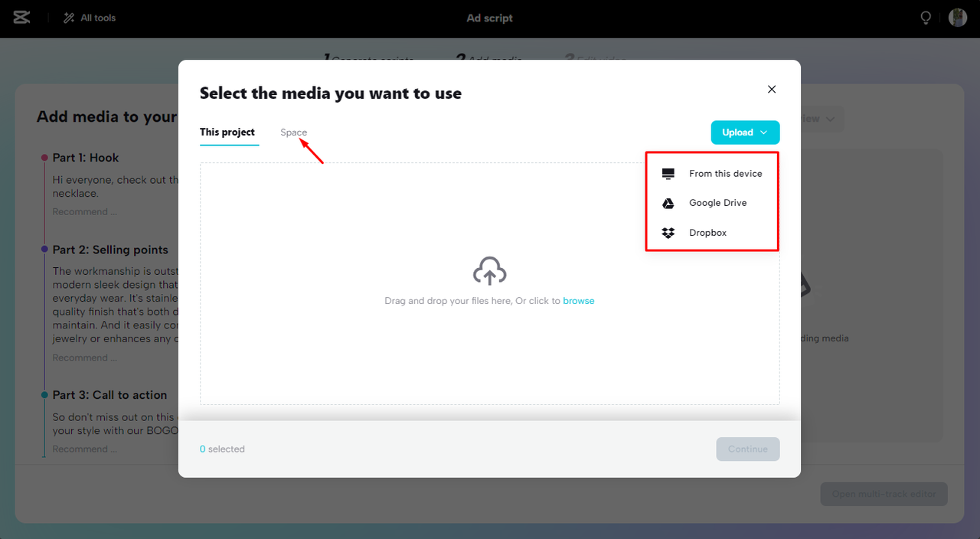Viewport: 980px width, 539px height.
Task: Close the media selection dialog
Action: click(772, 90)
